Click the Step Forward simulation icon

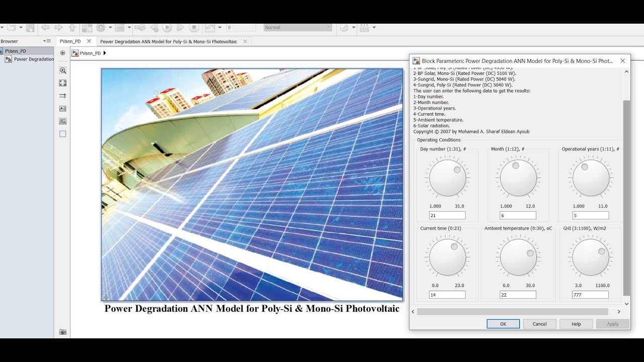pyautogui.click(x=181, y=28)
